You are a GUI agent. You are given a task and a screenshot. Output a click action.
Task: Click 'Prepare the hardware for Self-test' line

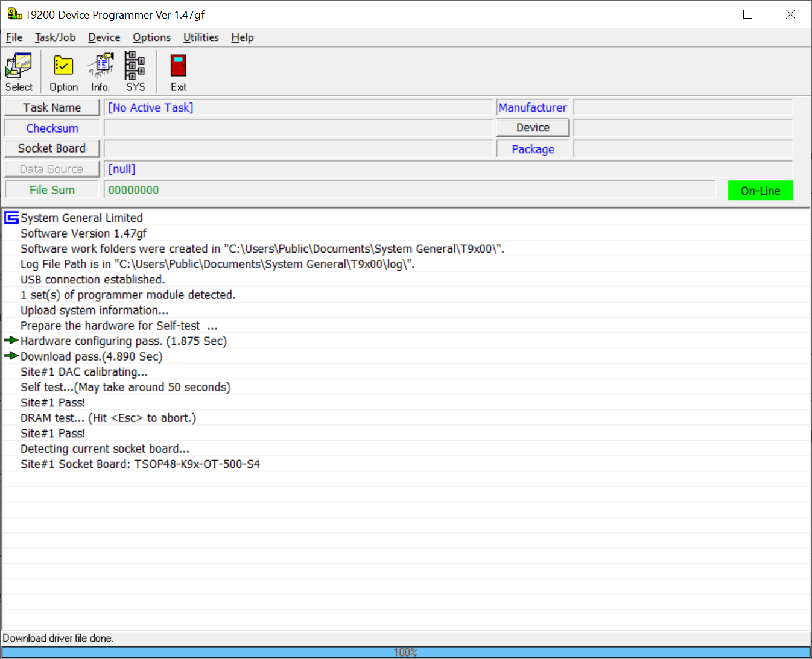point(119,326)
